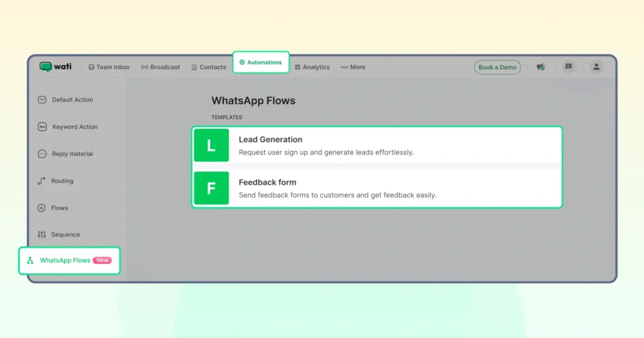Screen dimensions: 644x338
Task: Click the Lead Generation description text
Action: click(326, 152)
